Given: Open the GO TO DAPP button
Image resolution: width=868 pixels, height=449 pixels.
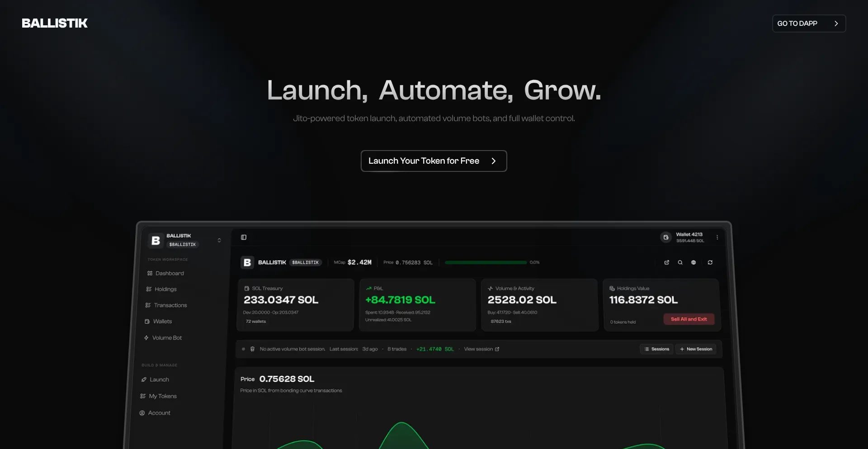Looking at the screenshot, I should click(x=809, y=24).
